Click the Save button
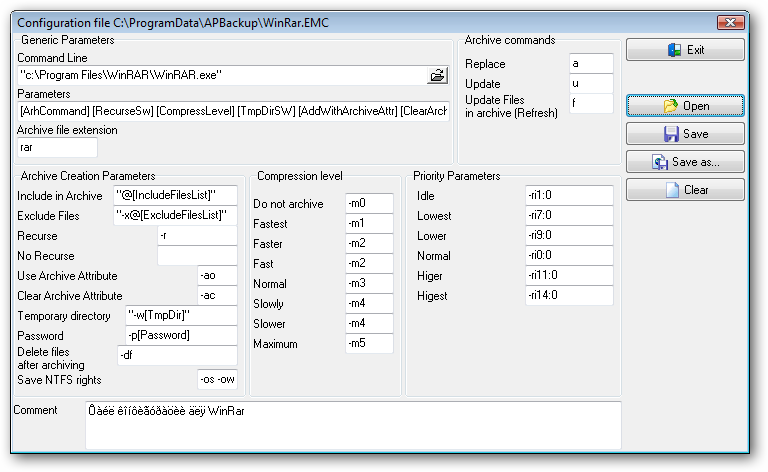Screen dimensions: 768x472 click(x=685, y=134)
